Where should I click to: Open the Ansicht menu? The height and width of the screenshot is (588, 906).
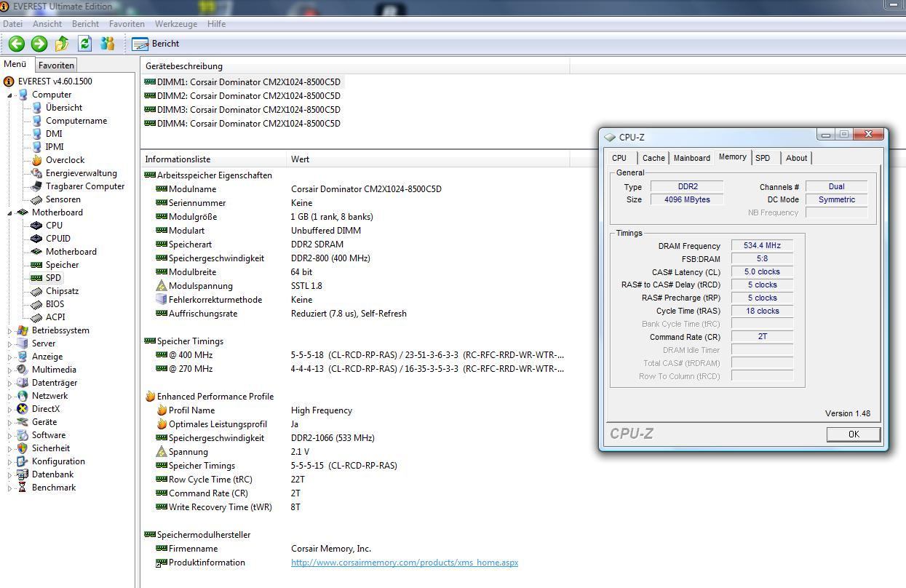point(47,24)
